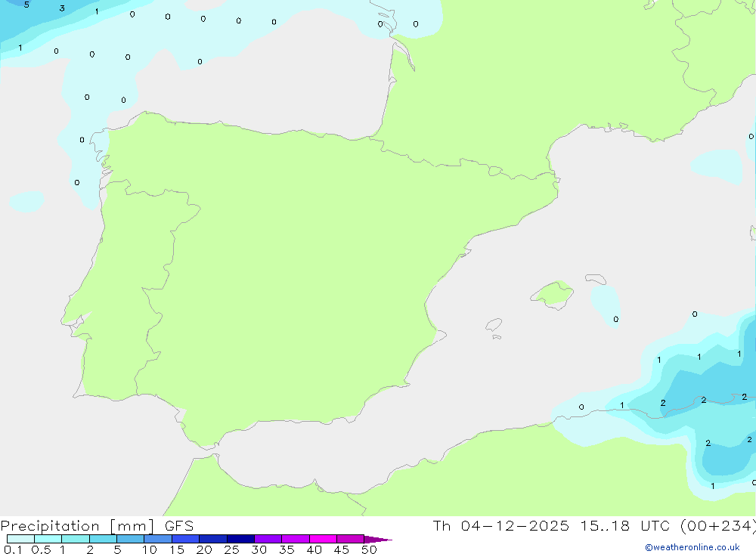The image size is (756, 554).
Task: Pick the 25–30 mm navy legend swatch
Action: (240, 539)
